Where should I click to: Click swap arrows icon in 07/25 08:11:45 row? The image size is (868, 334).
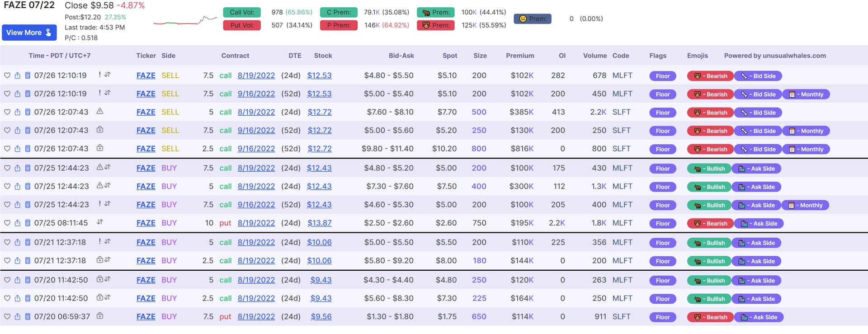(x=100, y=222)
